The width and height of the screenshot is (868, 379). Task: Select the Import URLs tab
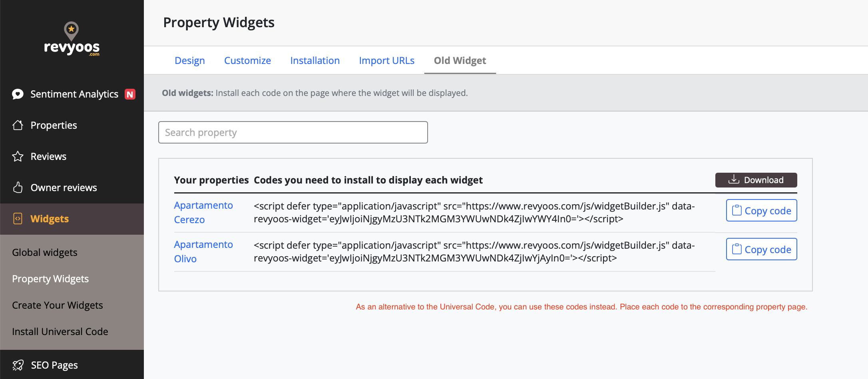(x=386, y=60)
